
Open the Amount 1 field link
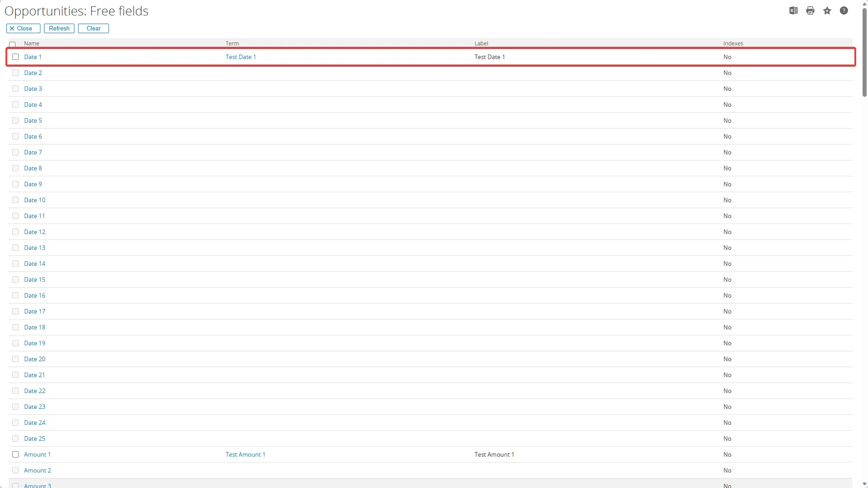click(37, 454)
